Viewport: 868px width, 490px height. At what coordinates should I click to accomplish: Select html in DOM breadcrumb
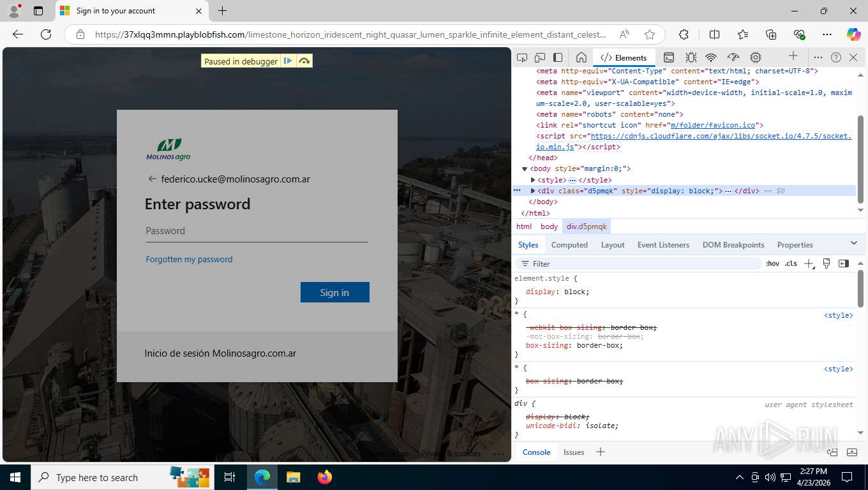[524, 226]
